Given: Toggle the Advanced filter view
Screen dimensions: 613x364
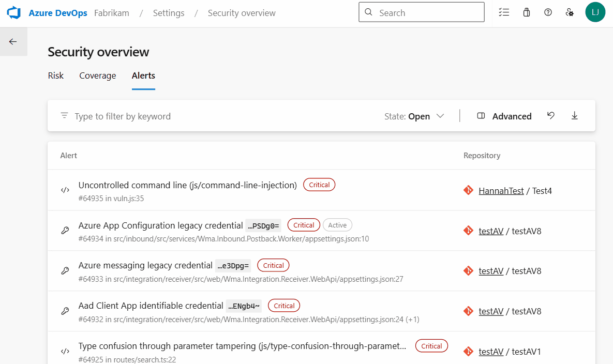Looking at the screenshot, I should tap(504, 116).
